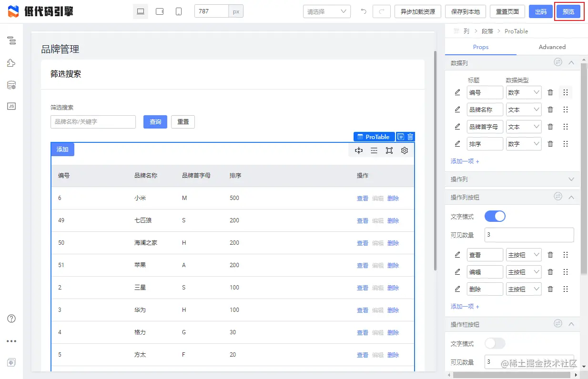This screenshot has width=588, height=379.
Task: Click the 保存到本地 button
Action: coord(466,11)
